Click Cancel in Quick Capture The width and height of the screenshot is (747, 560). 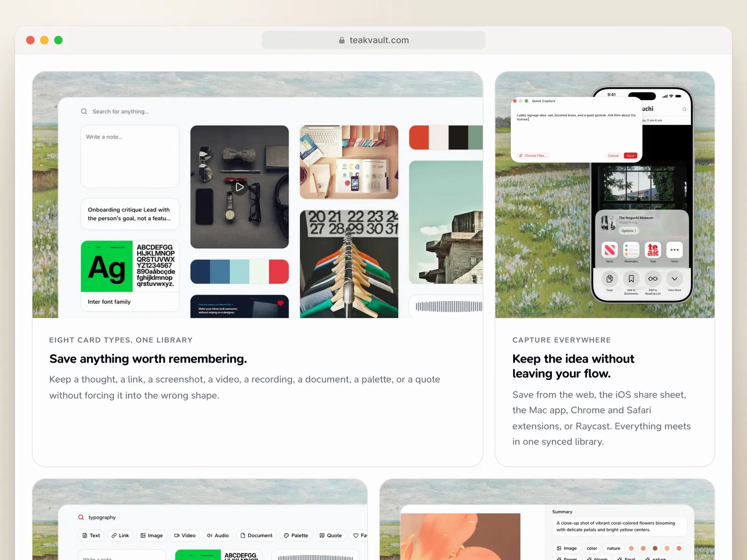coord(613,155)
